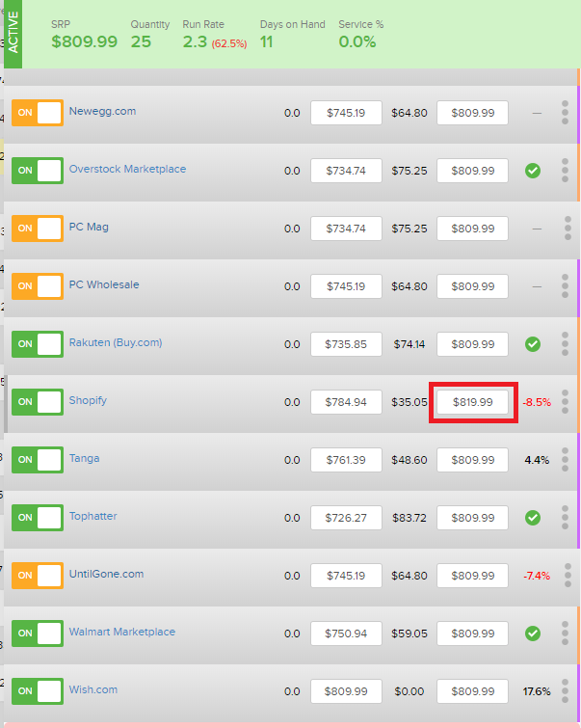The height and width of the screenshot is (728, 581).
Task: Edit the Tophatter $726.27 field
Action: coord(346,518)
